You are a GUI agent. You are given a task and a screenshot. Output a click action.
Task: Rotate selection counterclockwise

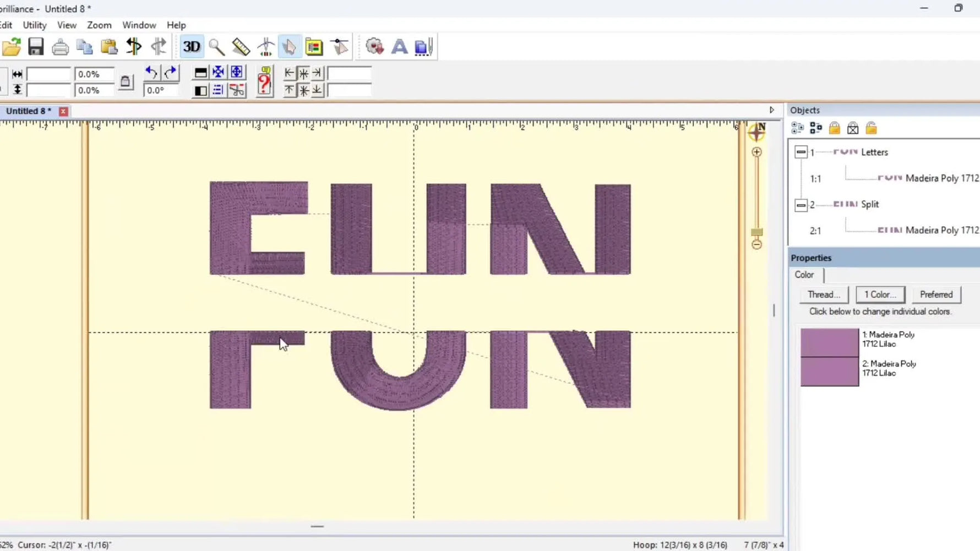tap(151, 73)
